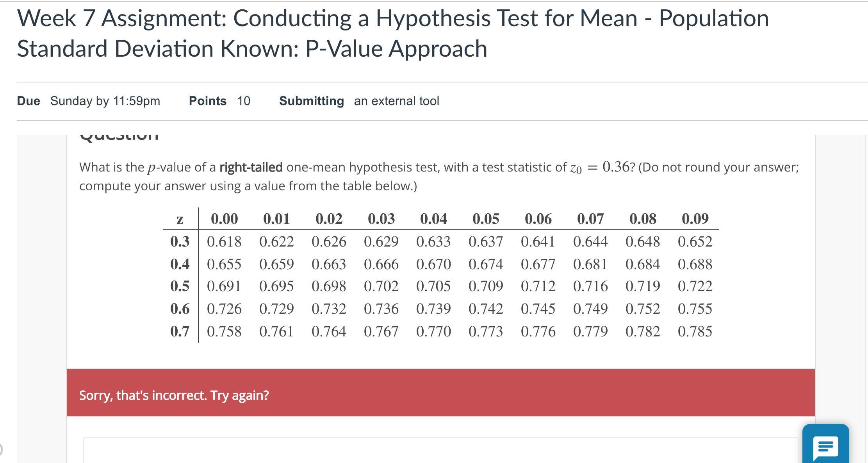Select table value 0.618 in the 0.00 column
The width and height of the screenshot is (868, 463).
pos(224,241)
